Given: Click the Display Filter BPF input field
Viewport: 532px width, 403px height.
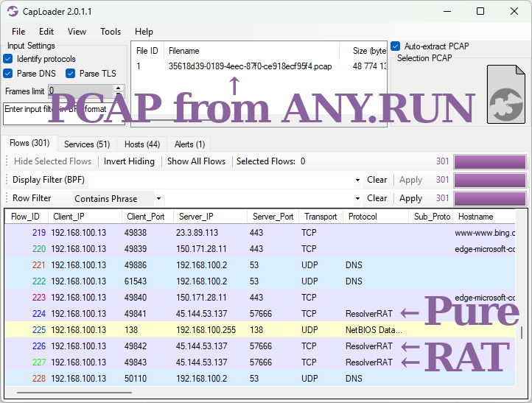Looking at the screenshot, I should pyautogui.click(x=220, y=180).
